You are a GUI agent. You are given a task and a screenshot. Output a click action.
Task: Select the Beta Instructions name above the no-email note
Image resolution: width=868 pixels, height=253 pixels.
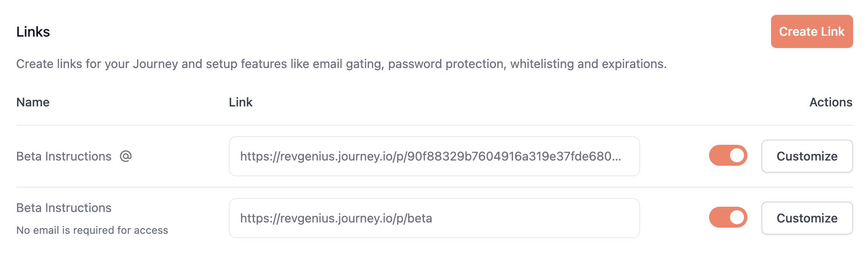pos(64,208)
